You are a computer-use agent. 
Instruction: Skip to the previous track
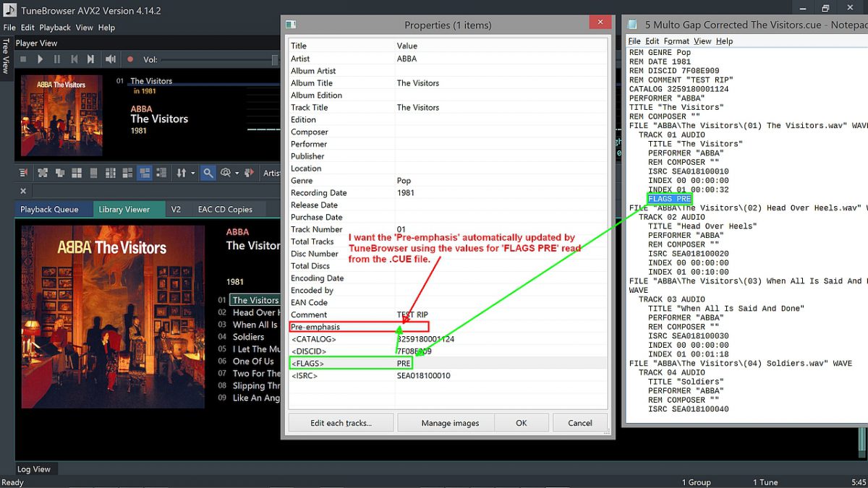pyautogui.click(x=74, y=59)
